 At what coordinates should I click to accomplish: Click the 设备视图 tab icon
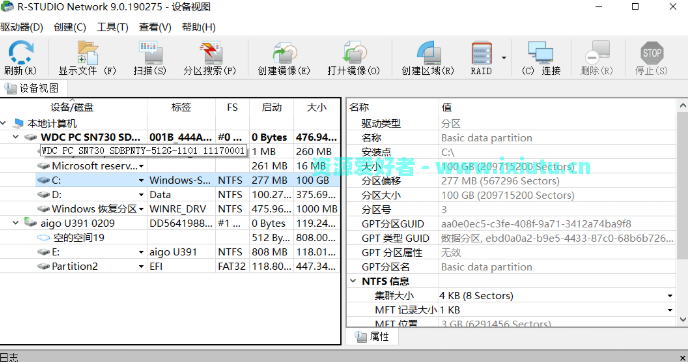(10, 89)
